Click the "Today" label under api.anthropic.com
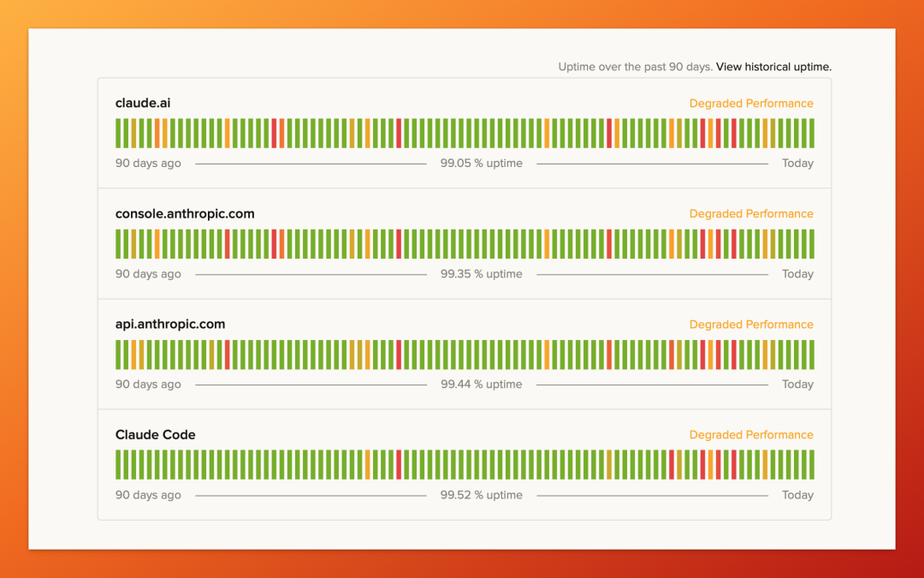Screen dimensions: 924x578 [x=798, y=384]
